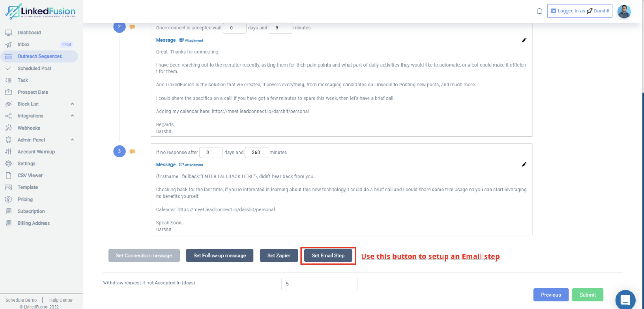Click the Dashboard monitor icon
644x309 pixels.
pyautogui.click(x=8, y=32)
